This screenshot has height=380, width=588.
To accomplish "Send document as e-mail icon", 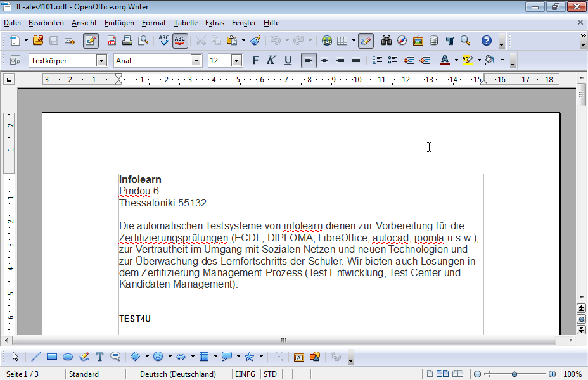I will click(x=69, y=41).
